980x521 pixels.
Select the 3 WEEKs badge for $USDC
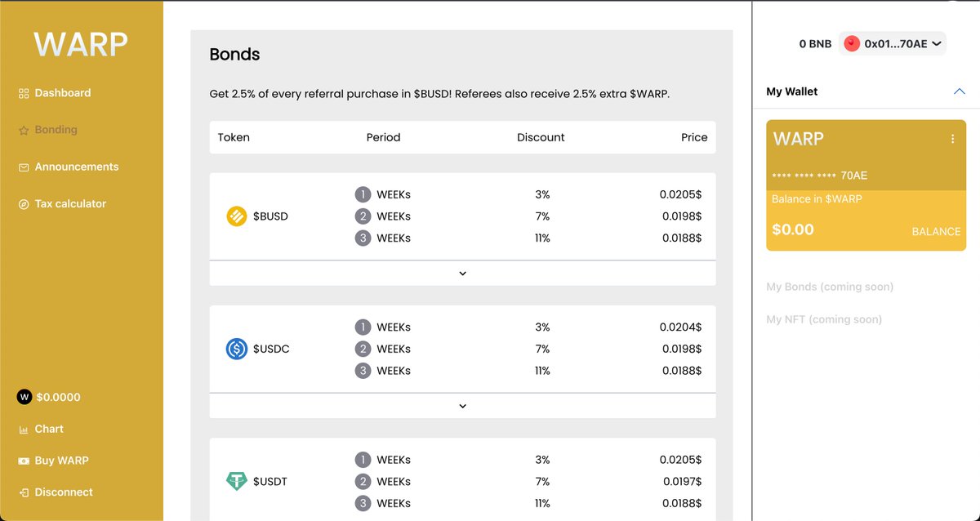pos(363,371)
